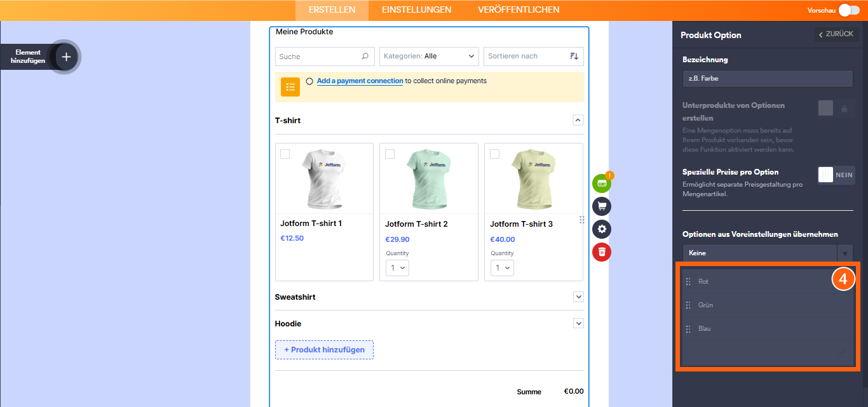Open the payment settings wizard icon
This screenshot has width=868, height=407.
coord(601,183)
